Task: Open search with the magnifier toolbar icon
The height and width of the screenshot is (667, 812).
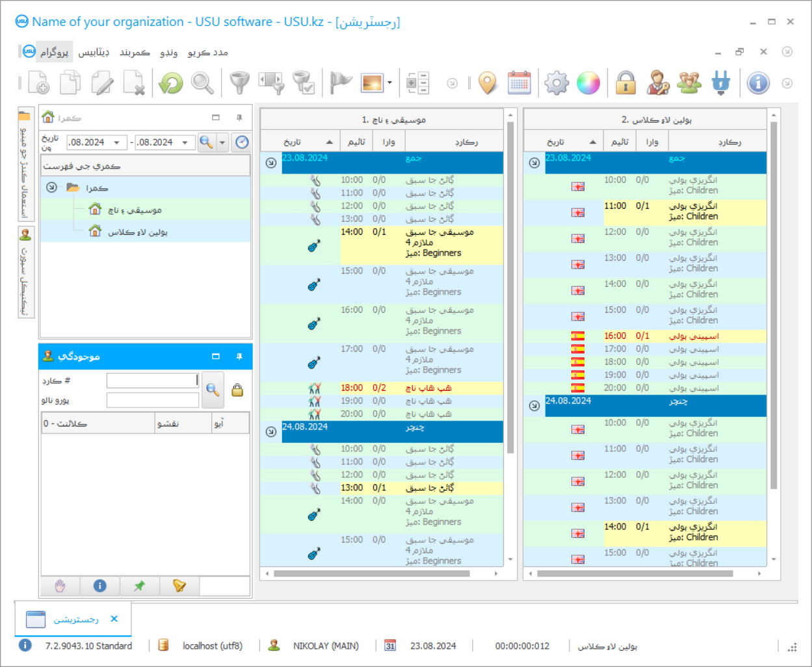Action: point(202,83)
